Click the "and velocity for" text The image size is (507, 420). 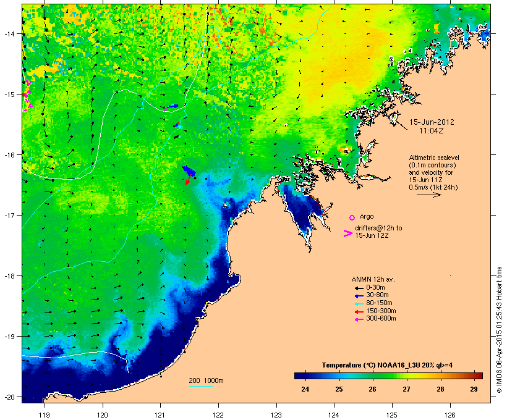[431, 172]
